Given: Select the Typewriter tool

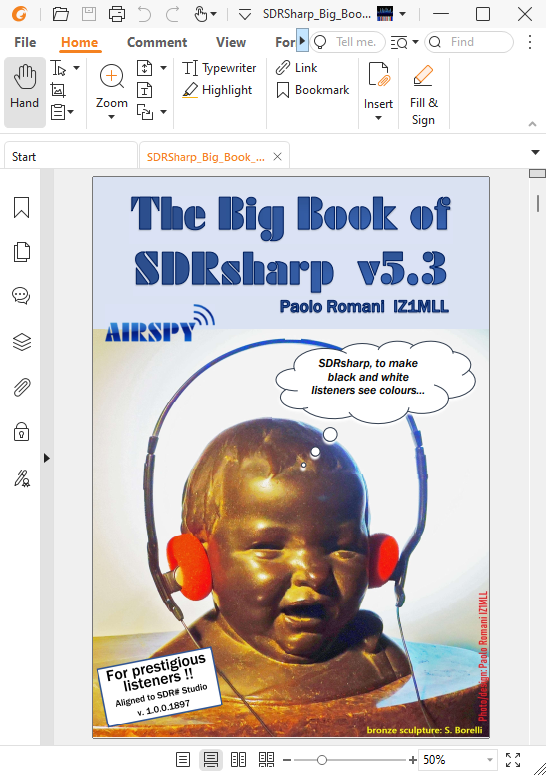Looking at the screenshot, I should coord(219,68).
